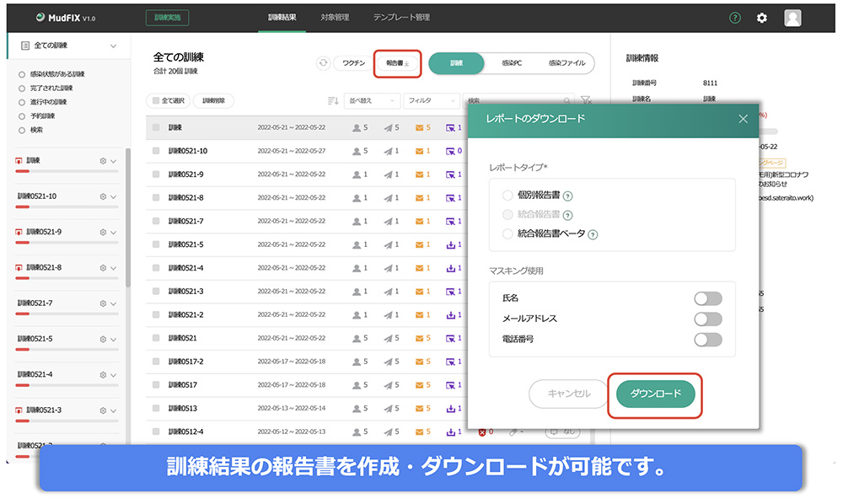Click the clear filter funnel icon
This screenshot has height=504, width=843.
(x=587, y=100)
